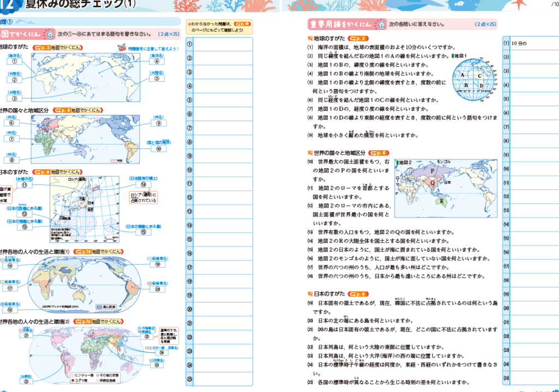Click label box ⑭ for 日本固有の領土
Viewport: 559px width, 392px height.
click(x=143, y=185)
